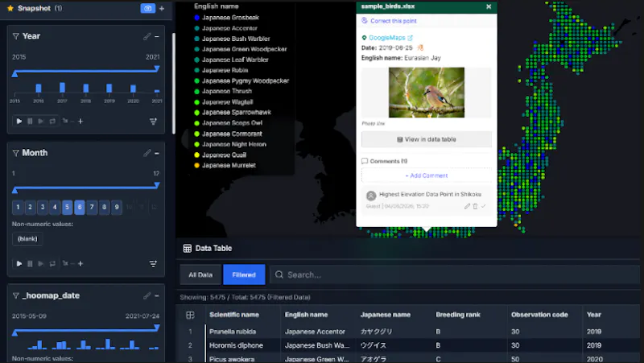
Task: Click the _hoomap_date funnel icon
Action: (x=15, y=295)
